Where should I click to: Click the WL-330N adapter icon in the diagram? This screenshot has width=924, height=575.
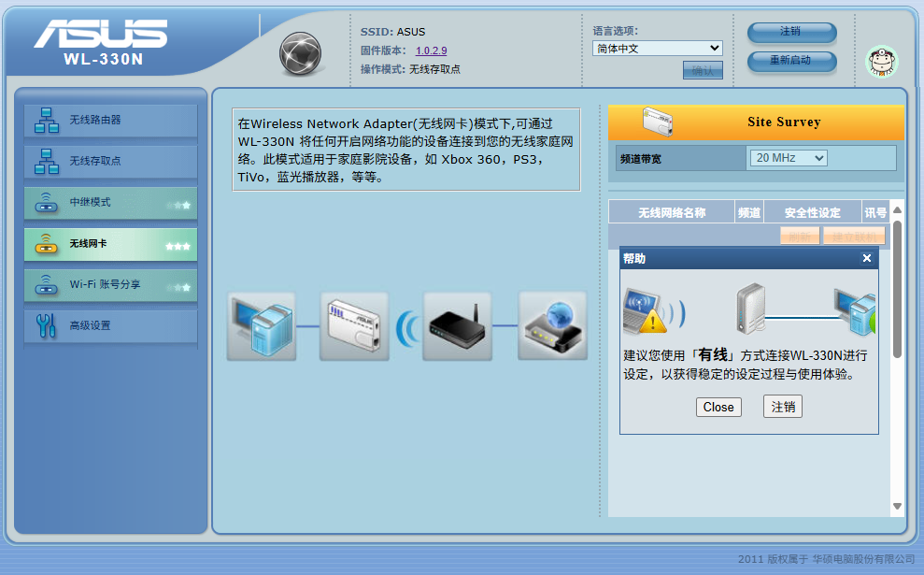point(354,324)
